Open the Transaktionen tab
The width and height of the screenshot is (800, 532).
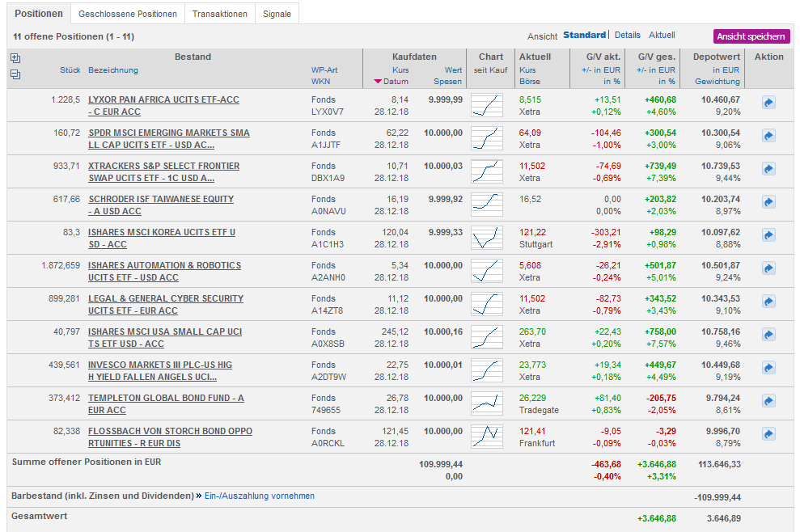(219, 14)
